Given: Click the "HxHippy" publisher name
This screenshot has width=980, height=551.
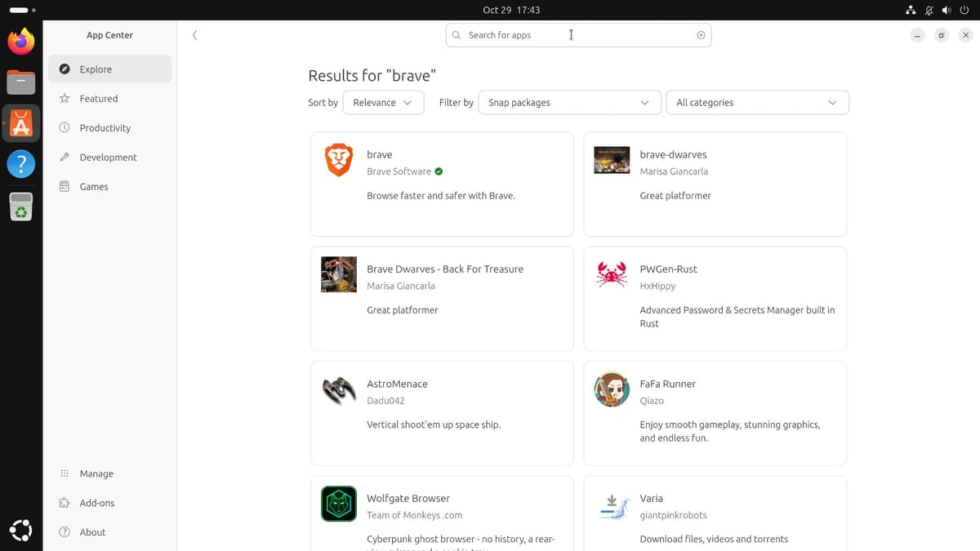Looking at the screenshot, I should (657, 286).
